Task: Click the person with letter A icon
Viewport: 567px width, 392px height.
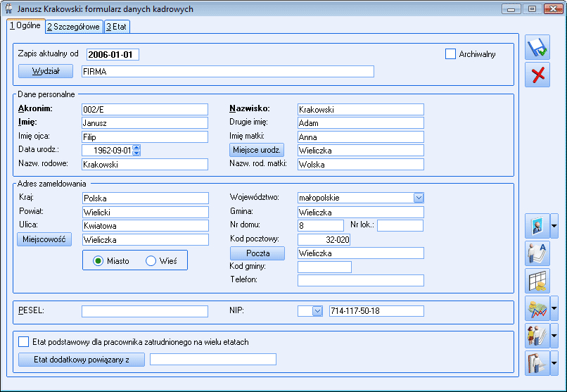Action: pyautogui.click(x=537, y=253)
